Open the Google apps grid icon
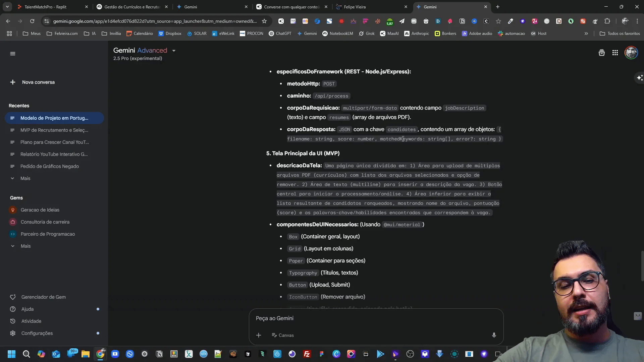The image size is (644, 362). coord(615,53)
